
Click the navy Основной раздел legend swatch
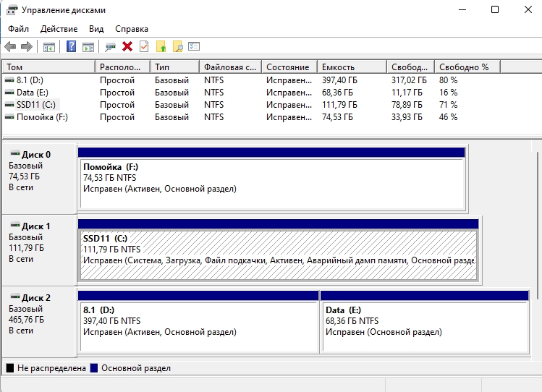94,368
